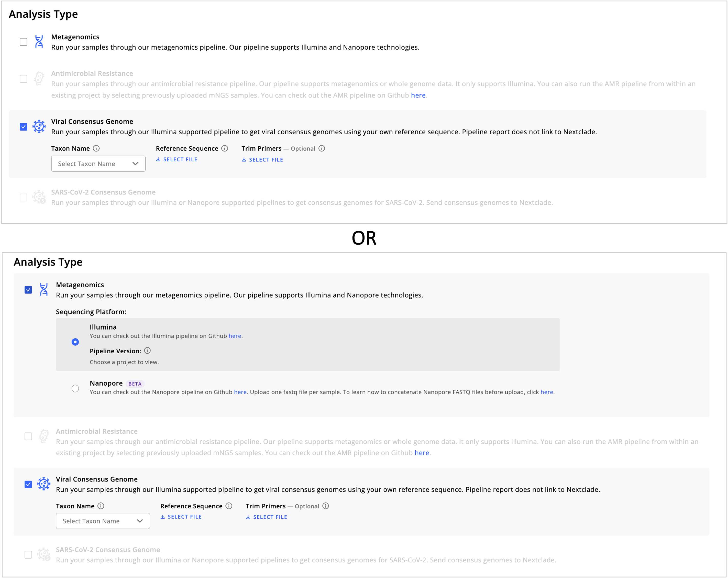The width and height of the screenshot is (728, 578).
Task: Toggle Antimicrobial Resistance checkbox in bottom panel
Action: 28,437
